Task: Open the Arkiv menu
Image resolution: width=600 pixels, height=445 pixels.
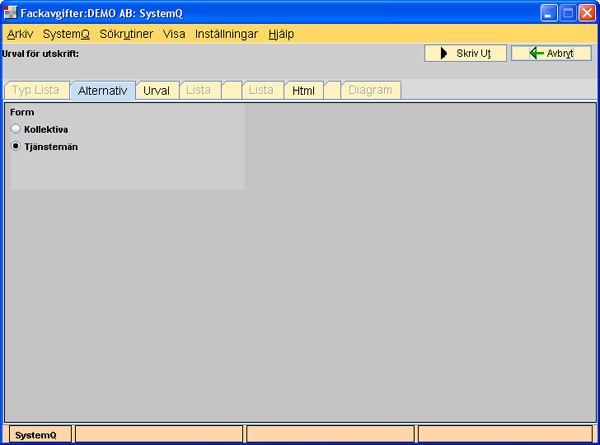Action: 20,33
